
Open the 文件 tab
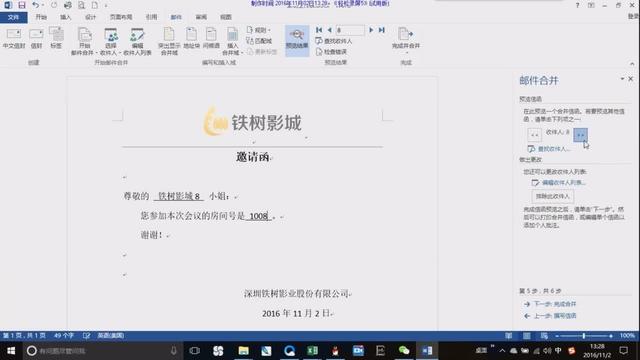pyautogui.click(x=13, y=17)
